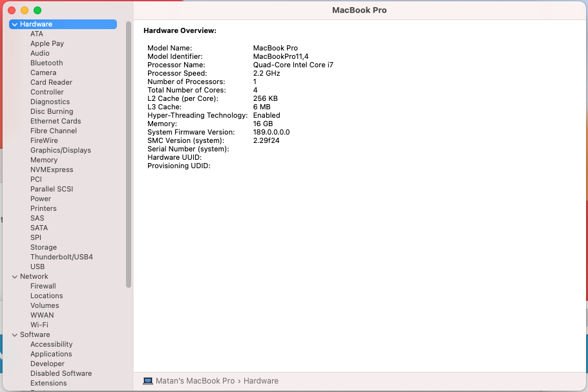Select Audio in the sidebar
The image size is (588, 392).
pos(40,53)
